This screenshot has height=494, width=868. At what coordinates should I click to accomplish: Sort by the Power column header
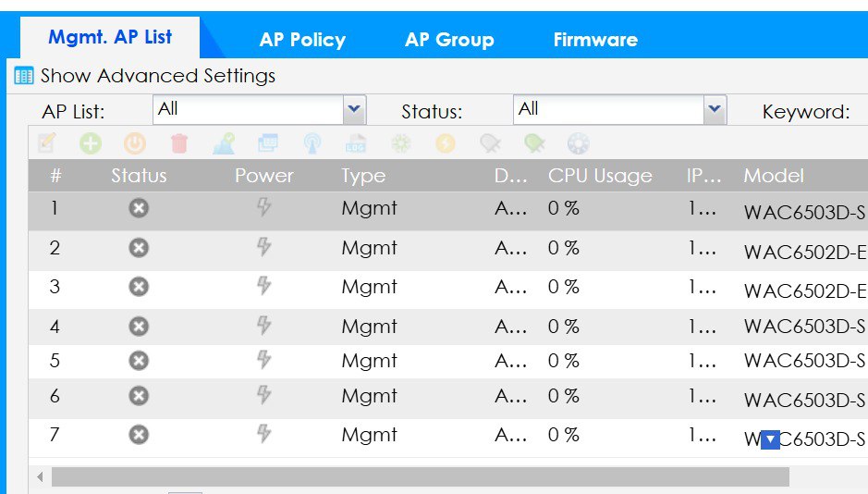tap(264, 176)
